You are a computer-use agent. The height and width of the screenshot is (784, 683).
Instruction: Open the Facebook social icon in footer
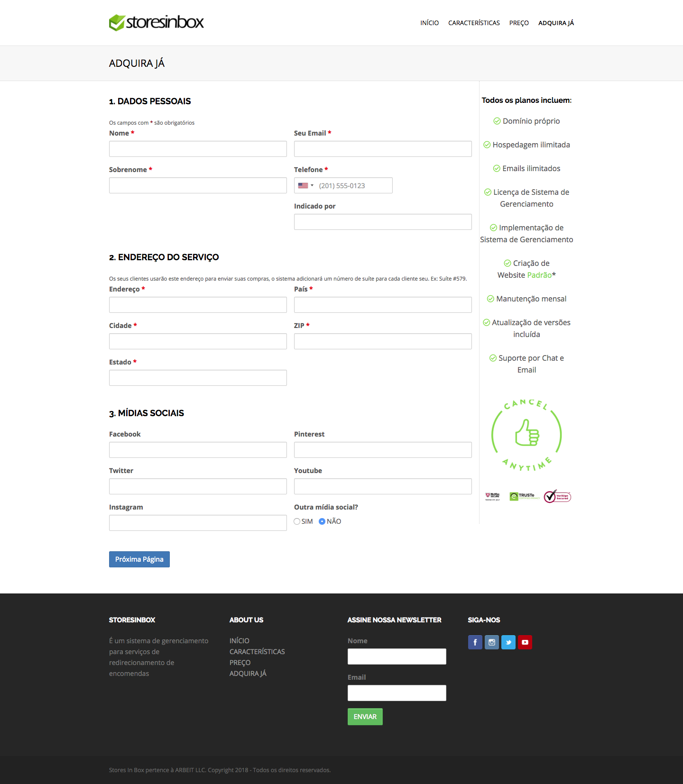point(475,642)
